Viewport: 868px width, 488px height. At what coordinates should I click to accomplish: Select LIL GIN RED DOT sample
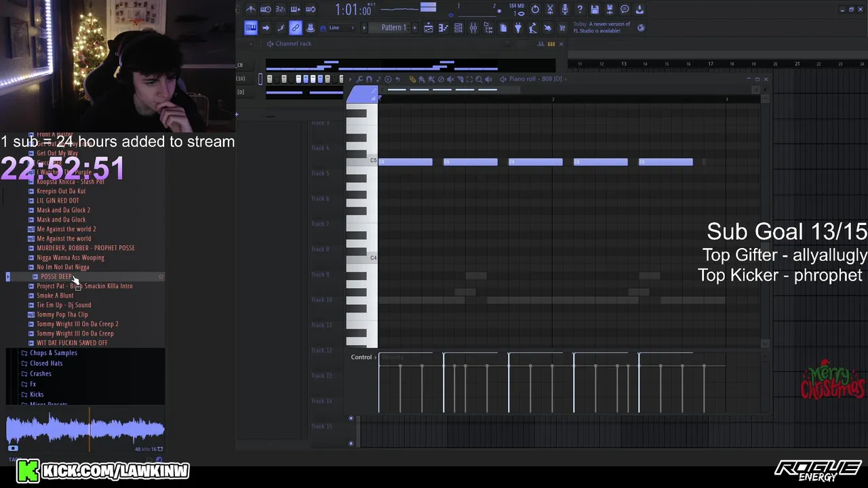pos(58,201)
